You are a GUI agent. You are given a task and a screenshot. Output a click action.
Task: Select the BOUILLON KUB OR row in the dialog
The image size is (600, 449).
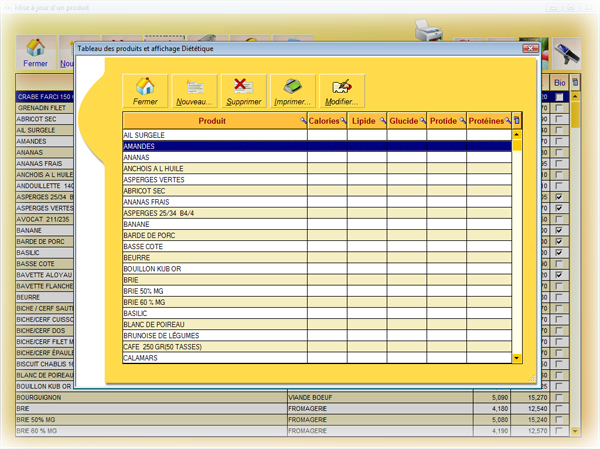pyautogui.click(x=317, y=269)
